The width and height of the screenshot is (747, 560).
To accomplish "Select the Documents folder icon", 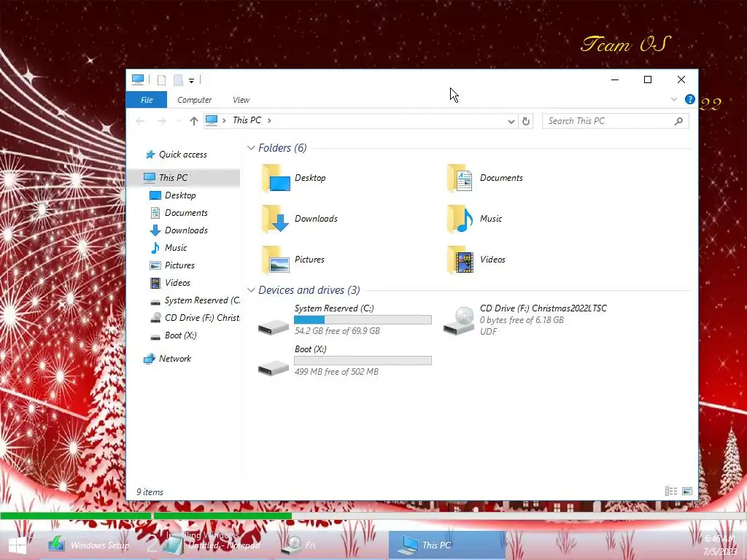I will pos(460,178).
